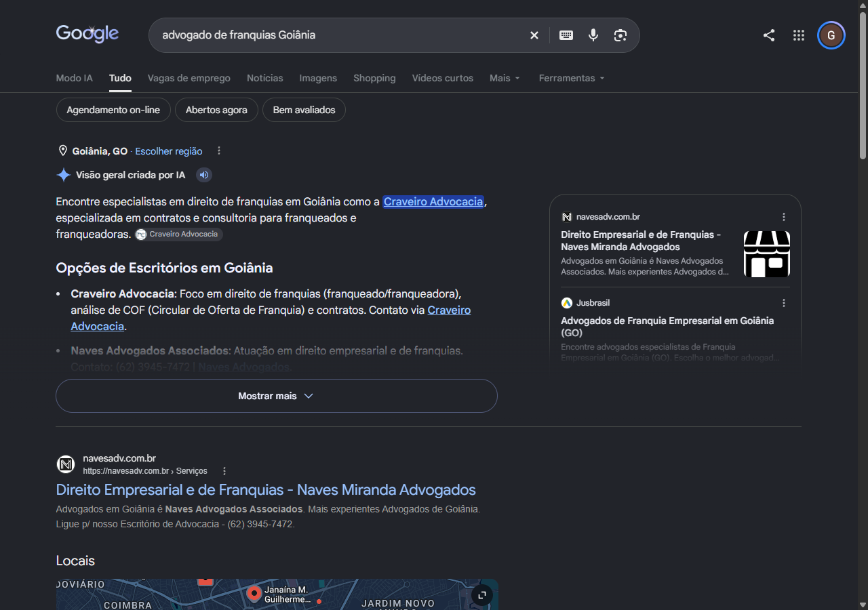Open the three-dot menu beside navesadv.com.br result URL
The image size is (868, 610).
pos(224,471)
